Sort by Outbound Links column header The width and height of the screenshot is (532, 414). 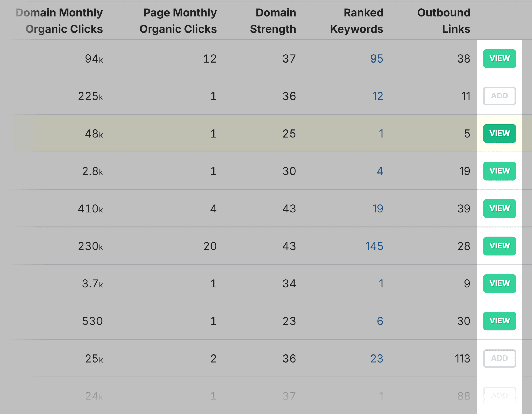pyautogui.click(x=444, y=21)
